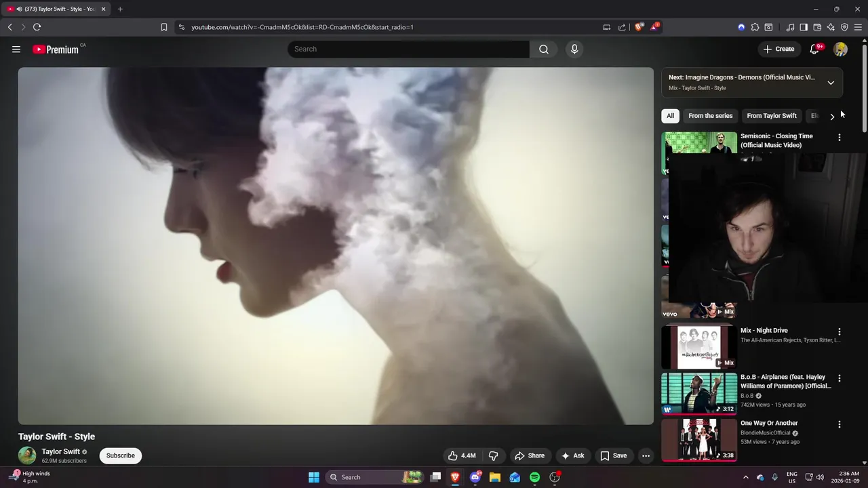Screen dimensions: 868x488
Task: Click the Windows taskbar Search box
Action: pyautogui.click(x=374, y=477)
